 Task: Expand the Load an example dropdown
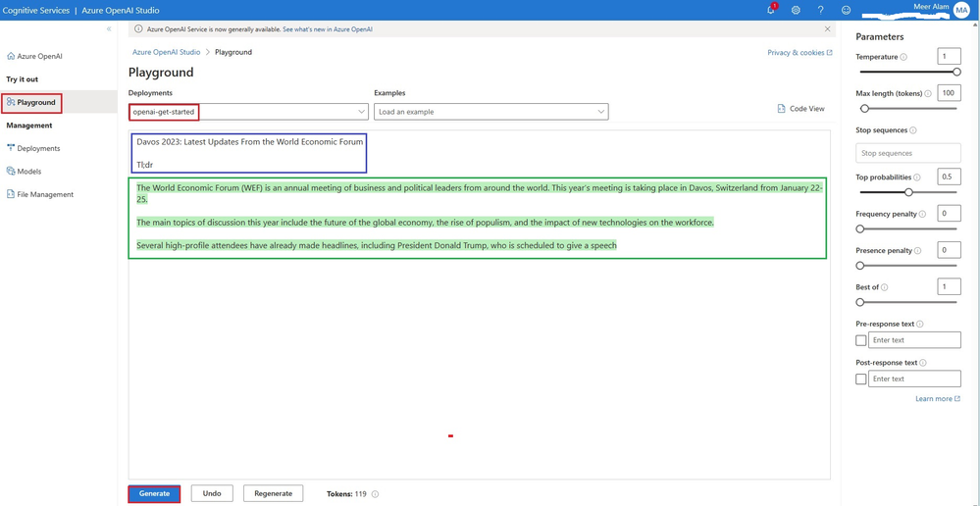(x=491, y=112)
